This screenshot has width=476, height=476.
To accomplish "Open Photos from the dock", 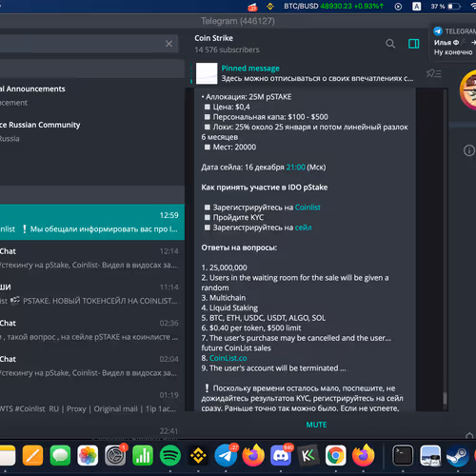I will tap(88, 455).
